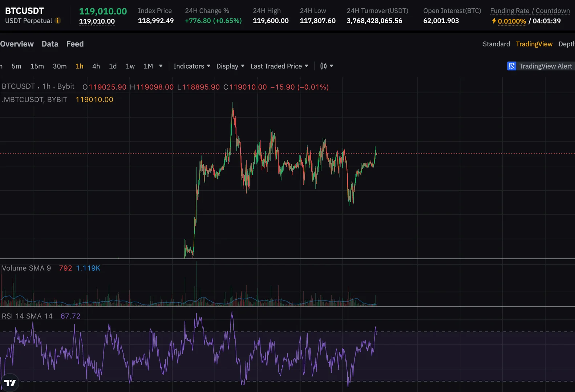The height and width of the screenshot is (392, 575).
Task: Click the Funding Rate / Countdown label
Action: point(530,11)
